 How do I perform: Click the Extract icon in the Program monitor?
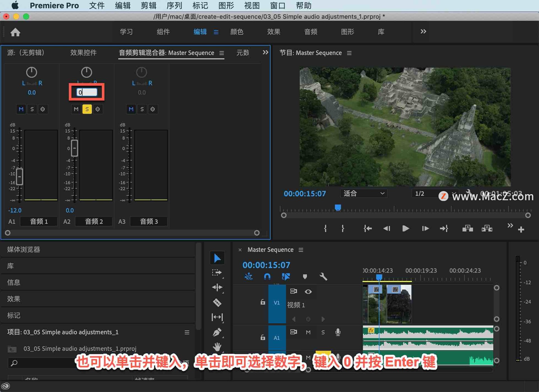[487, 228]
